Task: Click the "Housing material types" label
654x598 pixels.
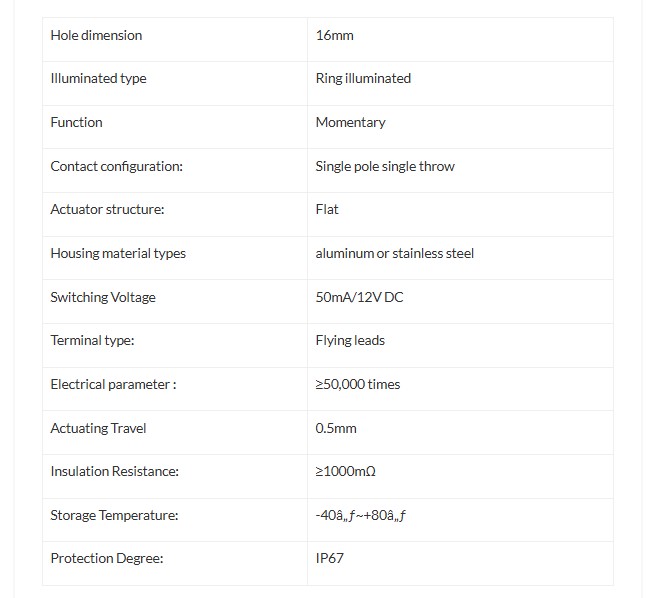Action: pyautogui.click(x=118, y=253)
